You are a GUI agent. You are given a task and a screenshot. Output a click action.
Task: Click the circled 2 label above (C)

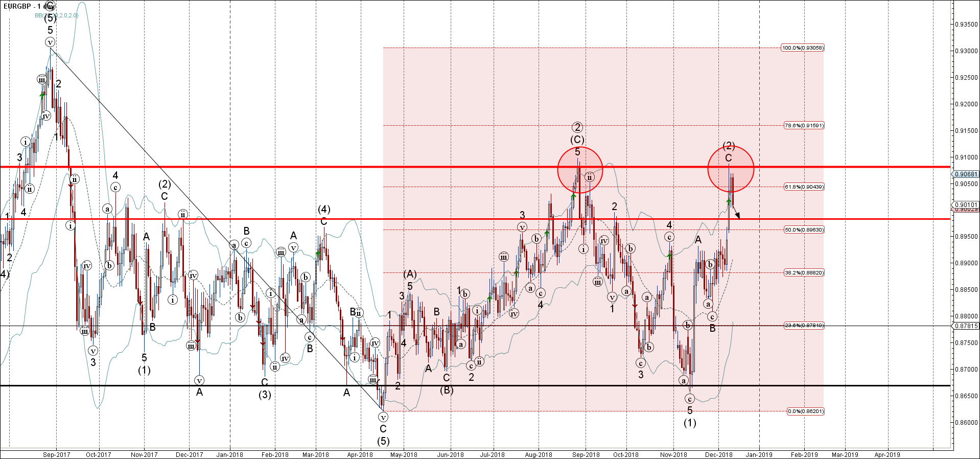coord(577,127)
